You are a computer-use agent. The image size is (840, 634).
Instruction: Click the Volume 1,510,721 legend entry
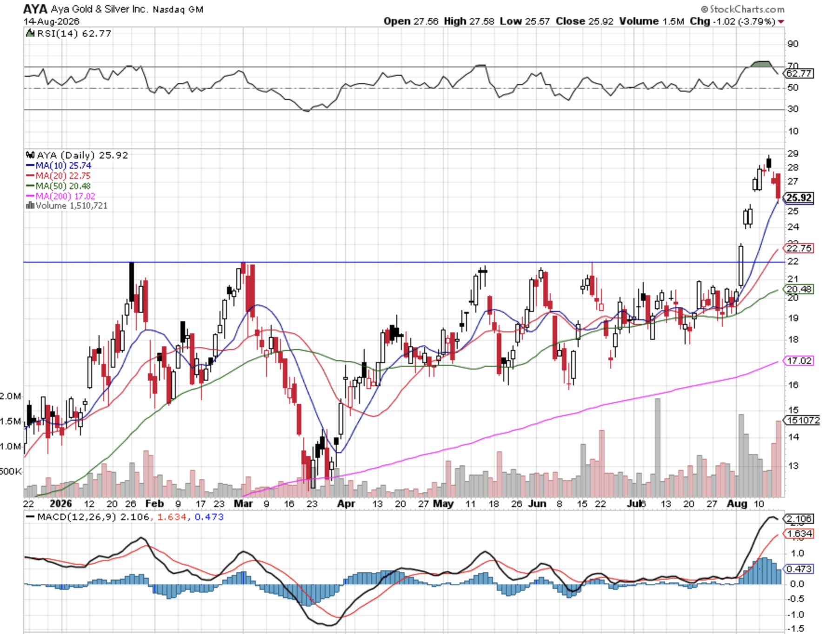[72, 205]
